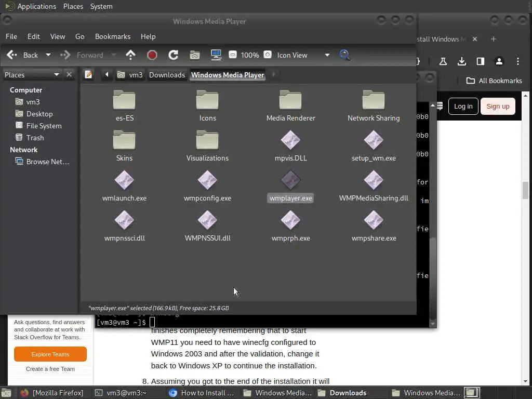Select Browse Network in the sidebar
The height and width of the screenshot is (399, 532).
point(42,162)
